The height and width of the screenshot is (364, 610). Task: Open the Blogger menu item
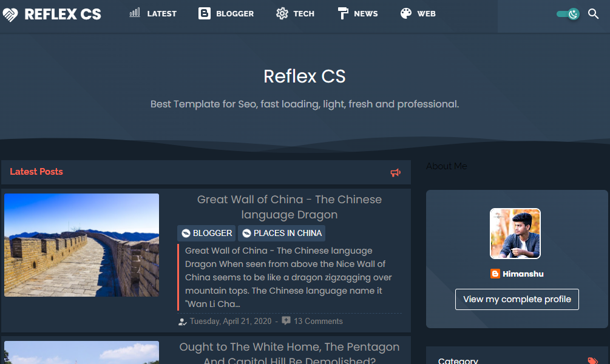(x=226, y=13)
